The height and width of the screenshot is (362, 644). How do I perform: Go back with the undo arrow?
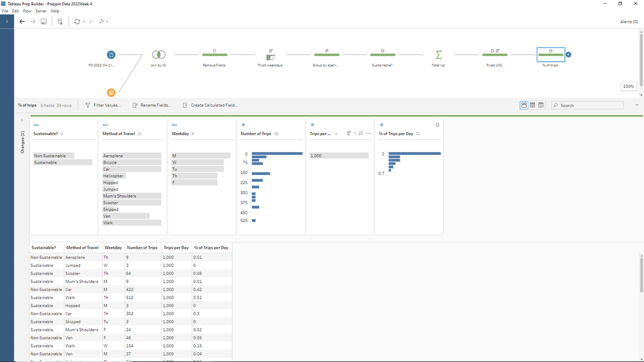pyautogui.click(x=21, y=22)
